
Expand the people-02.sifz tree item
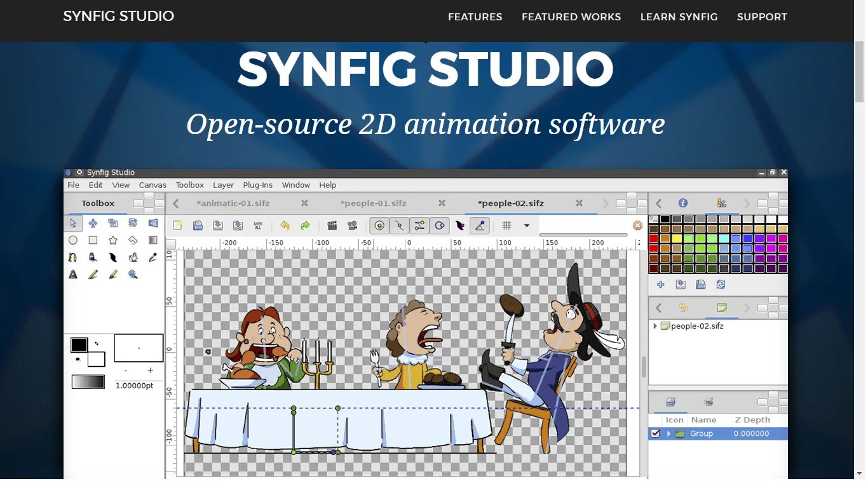(654, 326)
